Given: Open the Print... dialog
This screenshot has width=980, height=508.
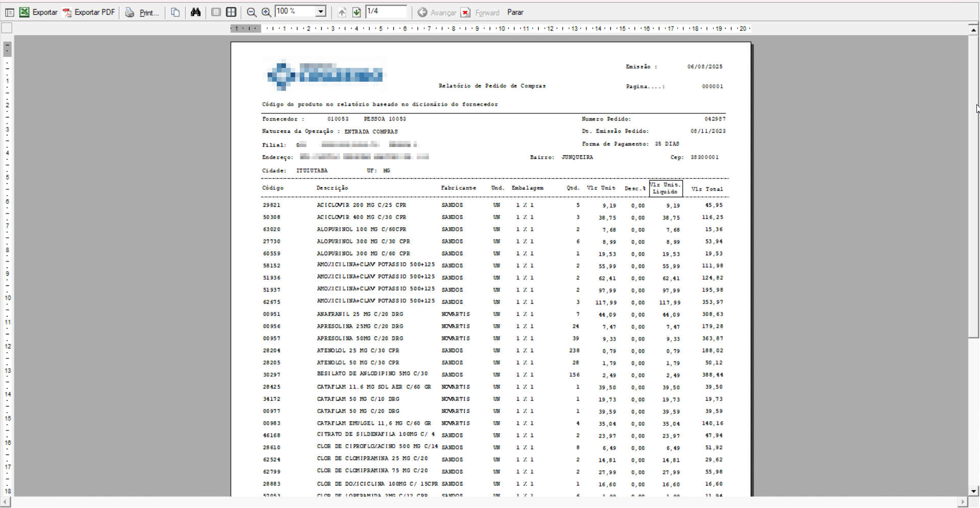Looking at the screenshot, I should click(149, 13).
